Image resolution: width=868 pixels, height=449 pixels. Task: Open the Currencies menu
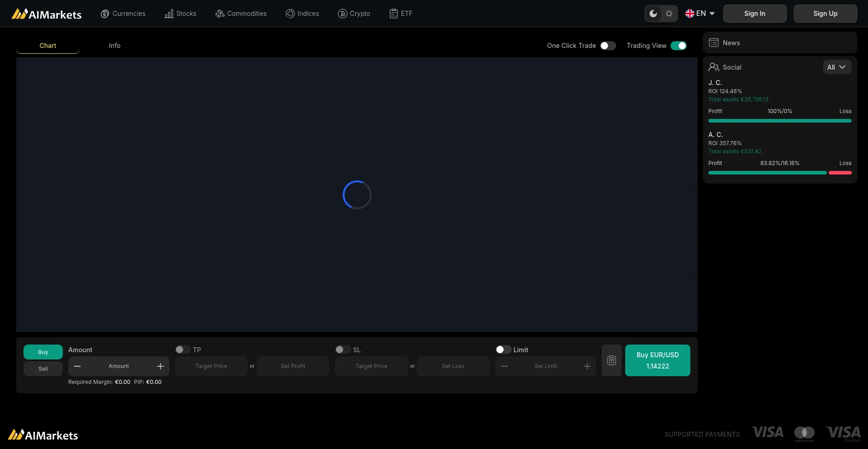pyautogui.click(x=123, y=14)
